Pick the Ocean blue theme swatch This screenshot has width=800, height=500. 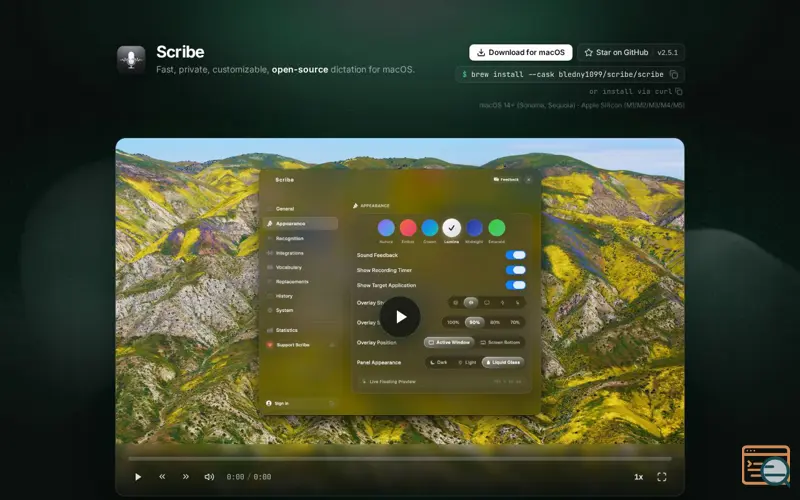tap(430, 228)
